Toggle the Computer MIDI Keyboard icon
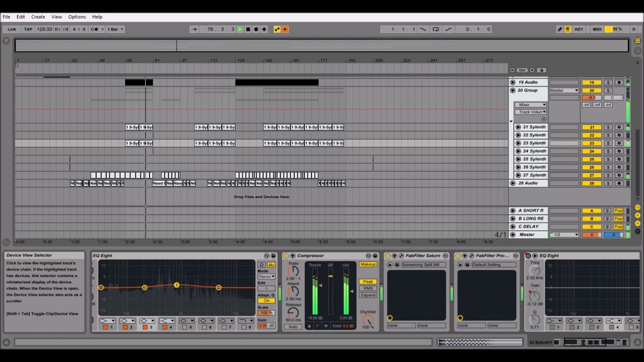This screenshot has height=362, width=644. [x=568, y=29]
